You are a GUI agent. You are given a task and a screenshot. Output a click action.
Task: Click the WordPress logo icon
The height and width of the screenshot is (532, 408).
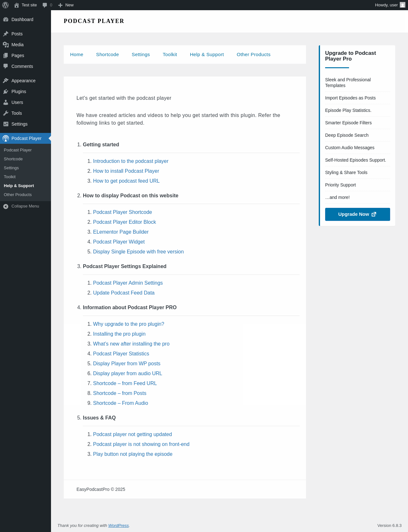click(5, 5)
